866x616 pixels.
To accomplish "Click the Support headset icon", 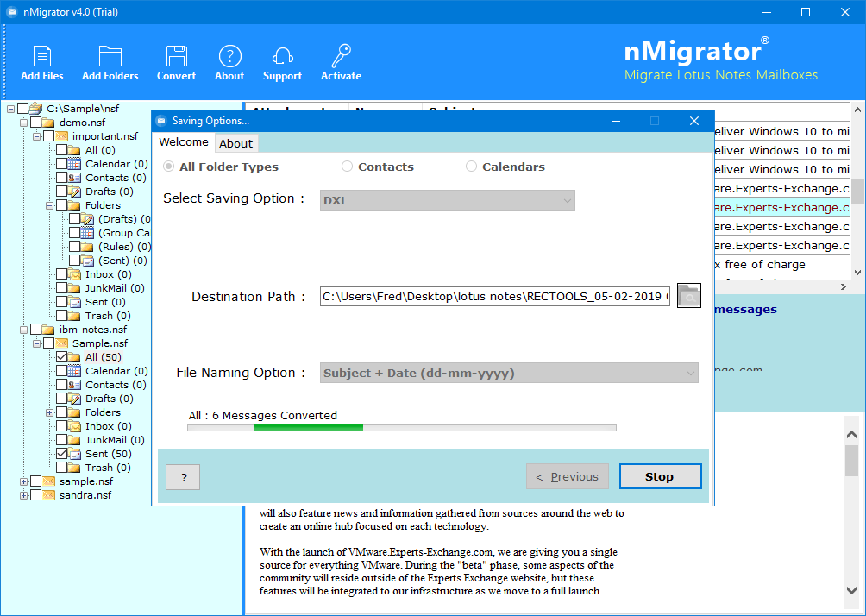I will click(282, 56).
